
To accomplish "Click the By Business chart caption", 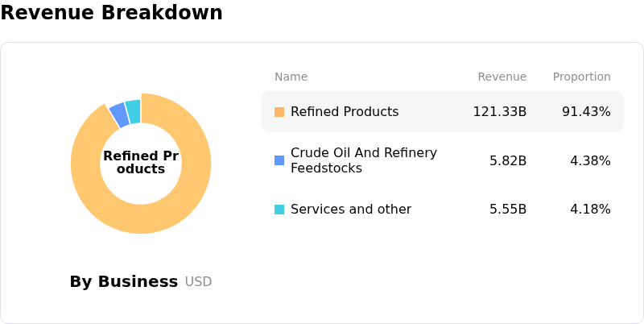I will click(x=124, y=282).
